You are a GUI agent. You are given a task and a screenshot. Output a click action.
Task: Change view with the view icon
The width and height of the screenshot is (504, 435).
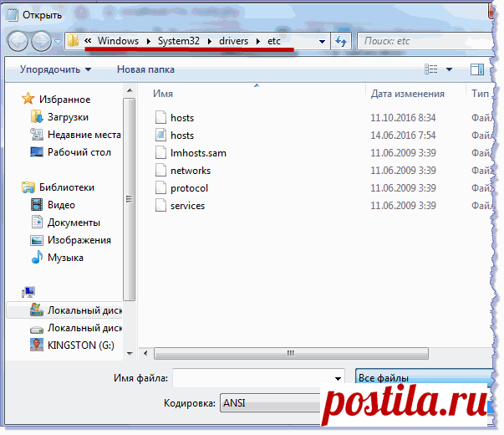pyautogui.click(x=430, y=69)
